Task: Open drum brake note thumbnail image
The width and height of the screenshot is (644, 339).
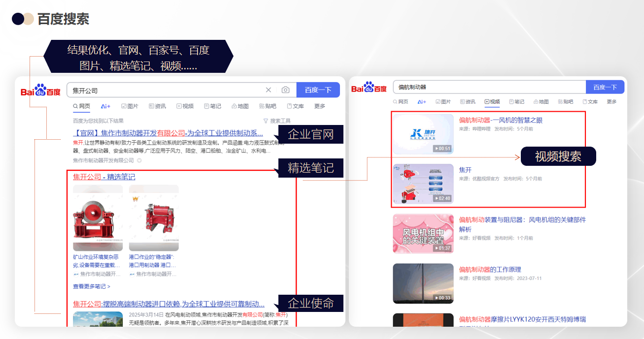Action: pyautogui.click(x=98, y=218)
